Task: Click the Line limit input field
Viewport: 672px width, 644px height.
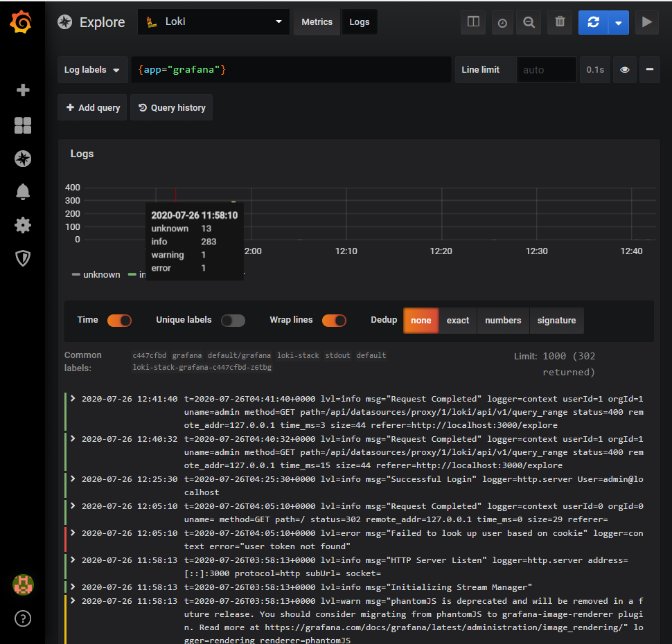Action: (x=546, y=70)
